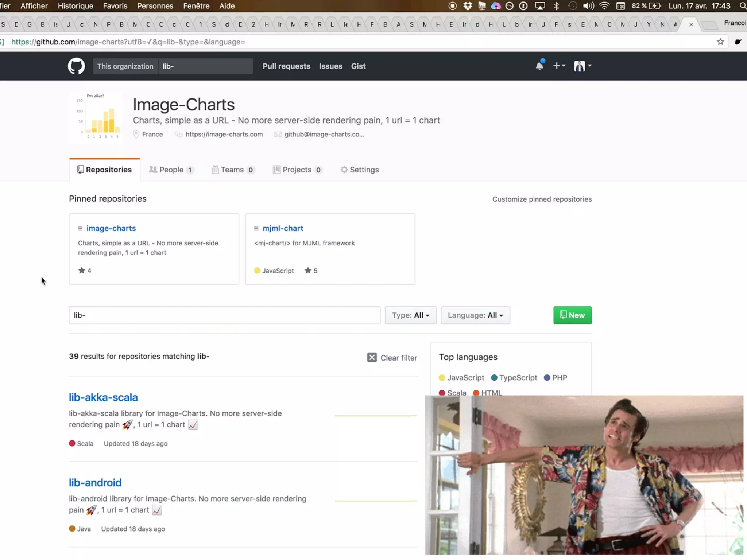Image resolution: width=747 pixels, height=560 pixels.
Task: Open the notifications bell icon
Action: [539, 66]
